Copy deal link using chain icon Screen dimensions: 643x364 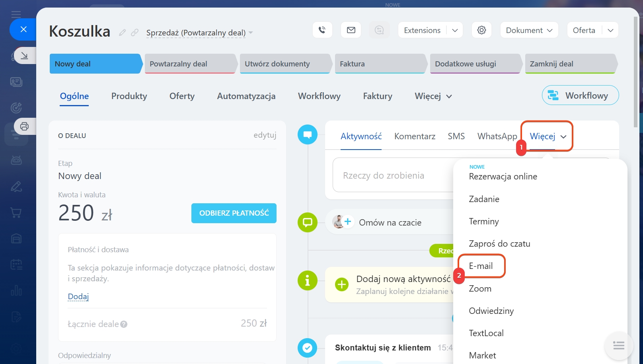click(135, 33)
